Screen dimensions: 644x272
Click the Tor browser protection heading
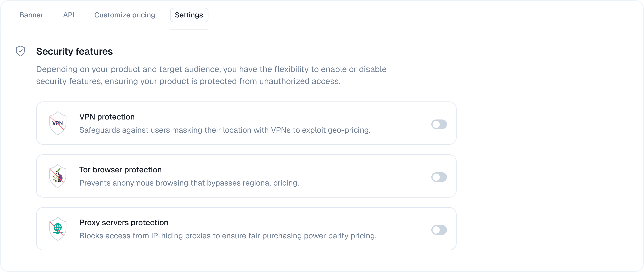coord(121,170)
